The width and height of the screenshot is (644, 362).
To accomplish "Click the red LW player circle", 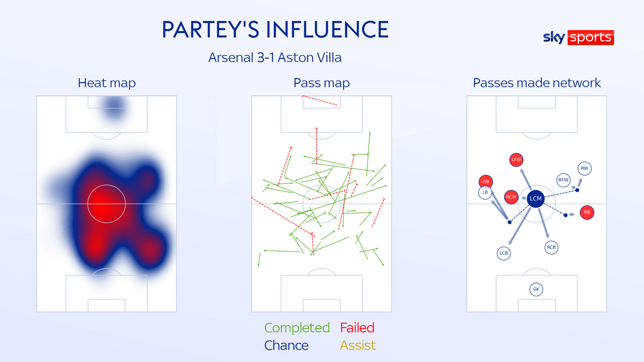I will tap(486, 182).
